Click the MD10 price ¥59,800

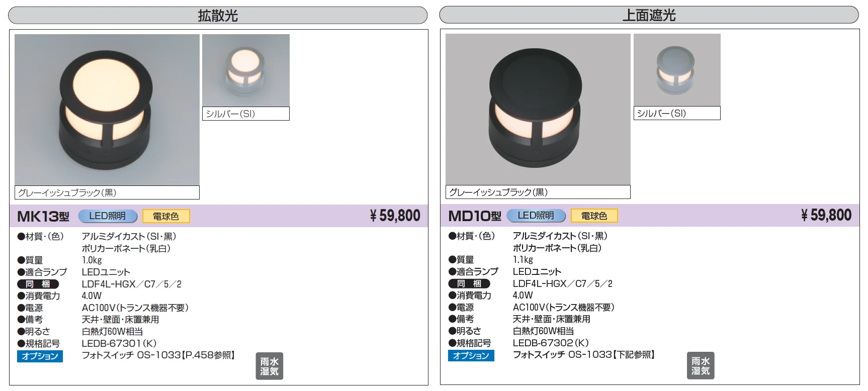click(826, 215)
